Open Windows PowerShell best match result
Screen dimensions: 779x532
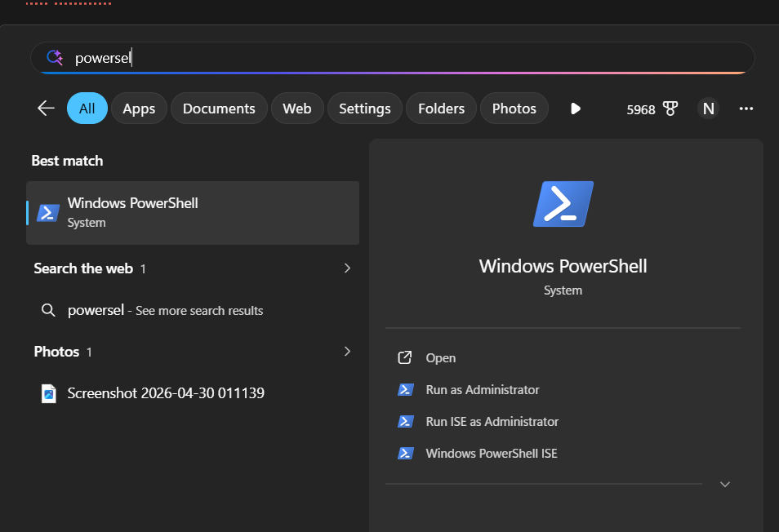tap(193, 213)
